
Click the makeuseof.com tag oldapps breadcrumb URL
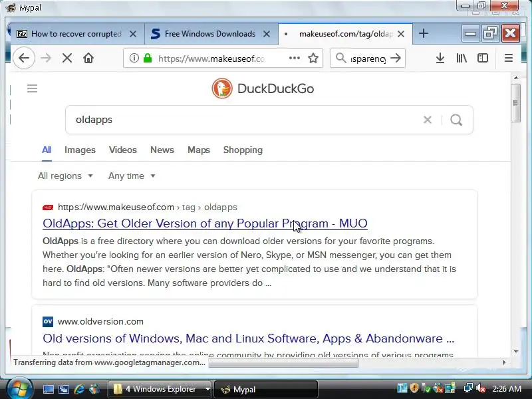click(147, 207)
